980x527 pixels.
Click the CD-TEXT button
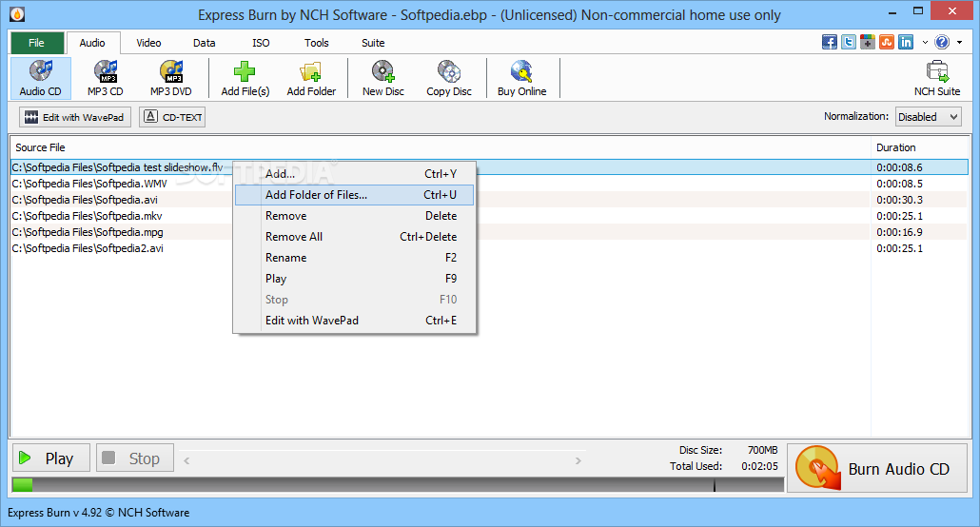[172, 117]
